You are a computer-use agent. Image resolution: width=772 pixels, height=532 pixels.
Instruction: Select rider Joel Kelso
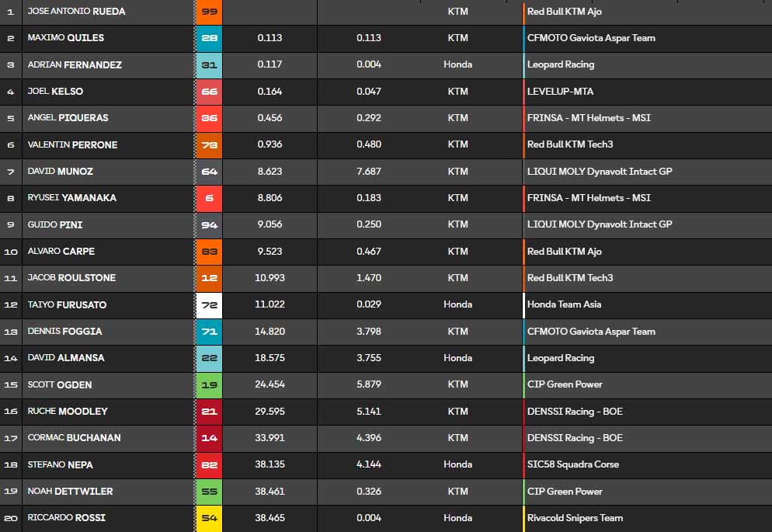(x=55, y=92)
